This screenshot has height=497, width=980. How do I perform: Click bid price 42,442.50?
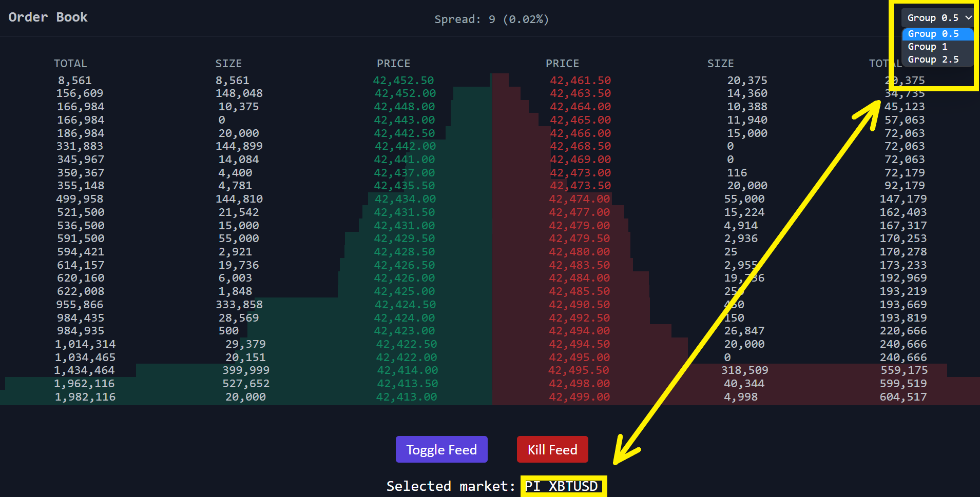(405, 133)
